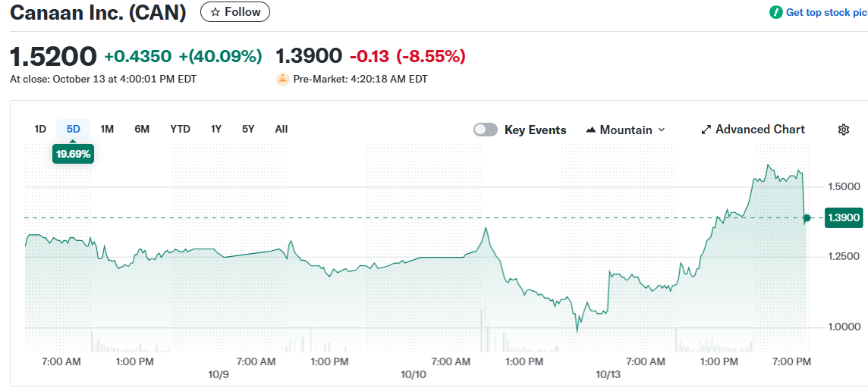
Task: Expand the Mountain chart type dropdown
Action: coord(661,130)
